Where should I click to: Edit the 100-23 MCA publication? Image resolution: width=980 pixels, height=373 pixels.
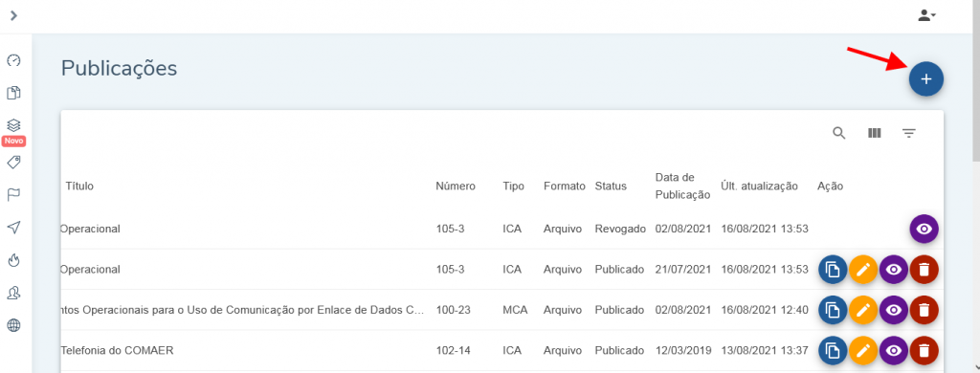coord(863,310)
